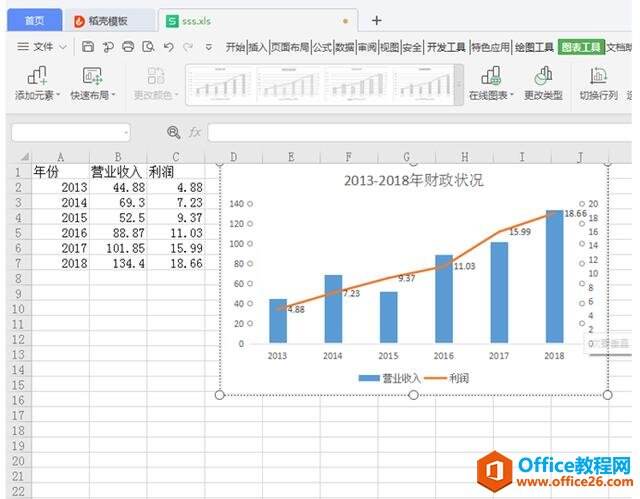Click the 2016 category axis label
Screen dimensions: 640x499
pyautogui.click(x=444, y=356)
